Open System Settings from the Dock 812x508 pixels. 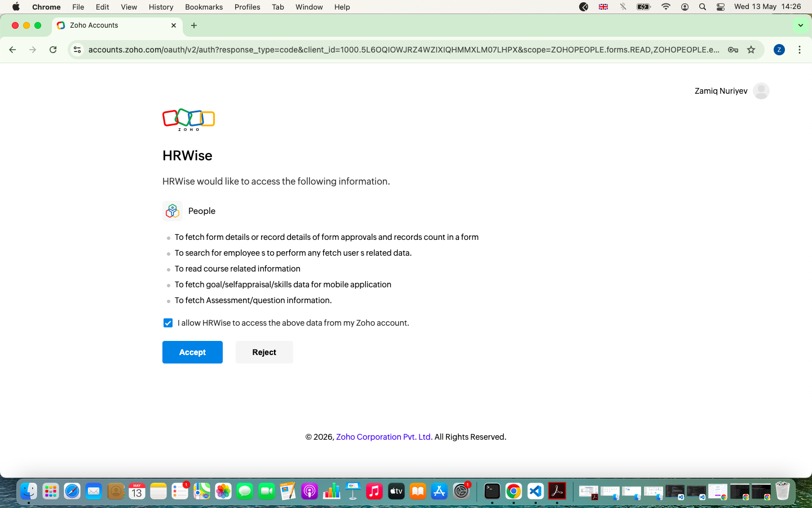461,491
